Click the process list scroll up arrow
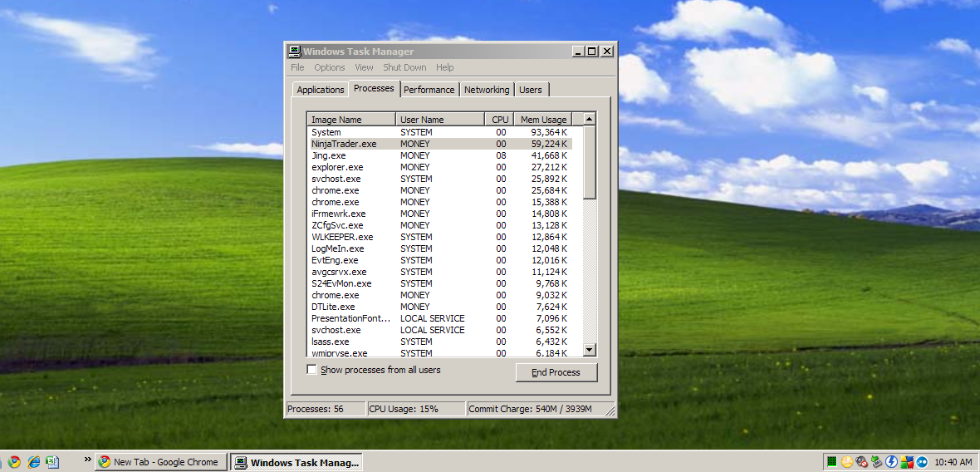This screenshot has width=980, height=472. tap(590, 119)
